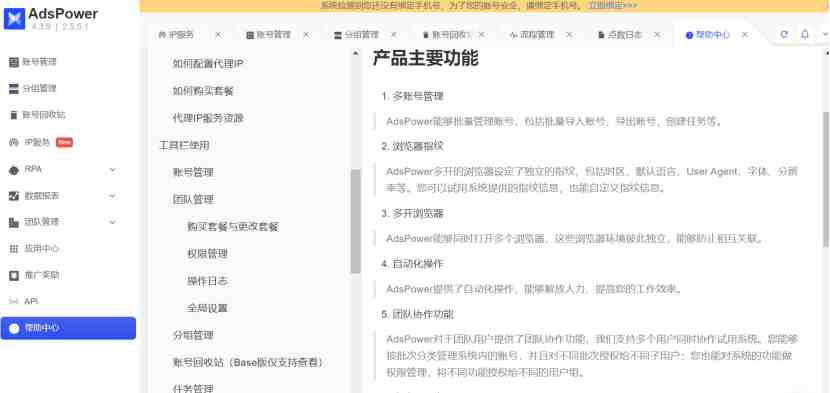Expand the 数据报表 submenu chevron
830x393 pixels.
112,196
